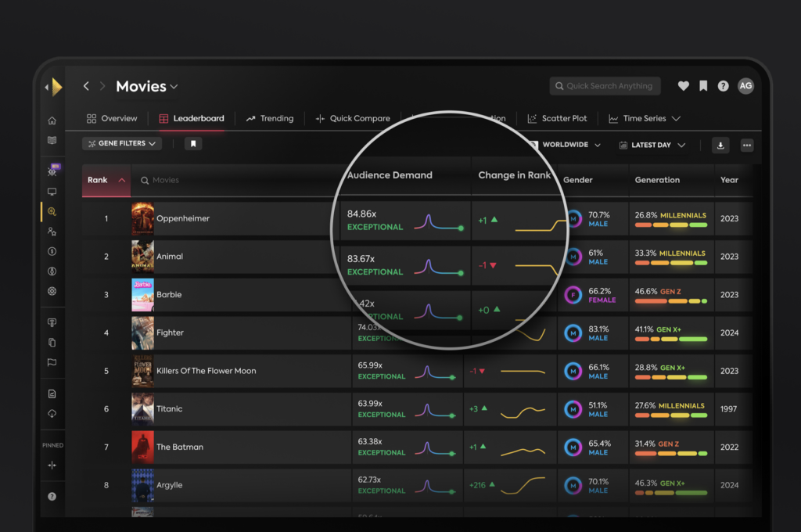
Task: Click the Millennials generation bar for Oppenheimer
Action: click(x=670, y=225)
